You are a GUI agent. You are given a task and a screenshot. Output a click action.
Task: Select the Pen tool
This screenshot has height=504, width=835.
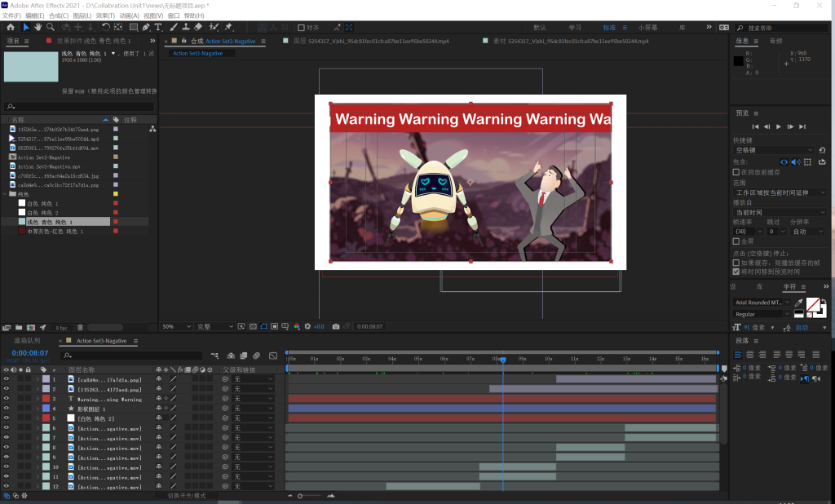tap(146, 27)
